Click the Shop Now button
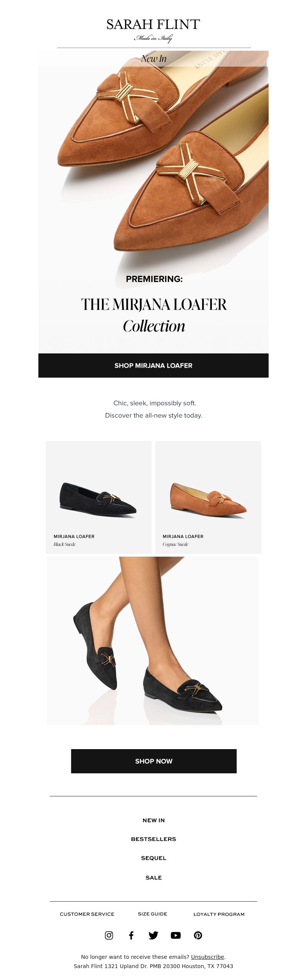 click(x=154, y=761)
